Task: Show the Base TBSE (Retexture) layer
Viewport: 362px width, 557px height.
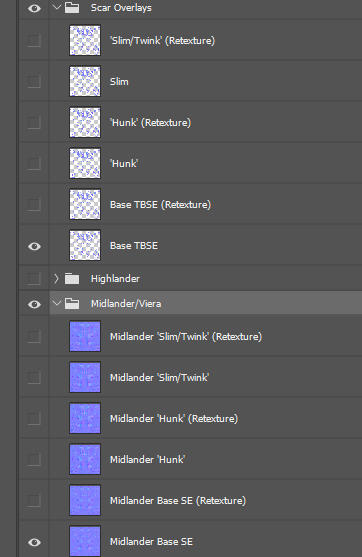Action: (34, 205)
